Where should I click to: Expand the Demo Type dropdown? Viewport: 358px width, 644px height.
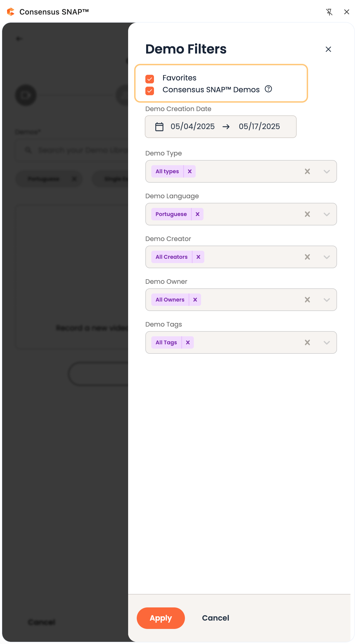(x=327, y=172)
